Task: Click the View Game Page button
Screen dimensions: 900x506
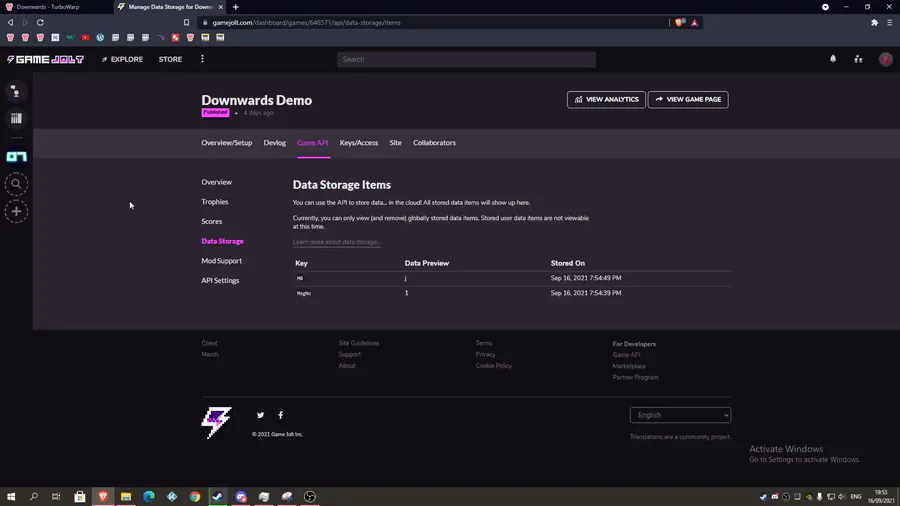Action: [x=688, y=100]
